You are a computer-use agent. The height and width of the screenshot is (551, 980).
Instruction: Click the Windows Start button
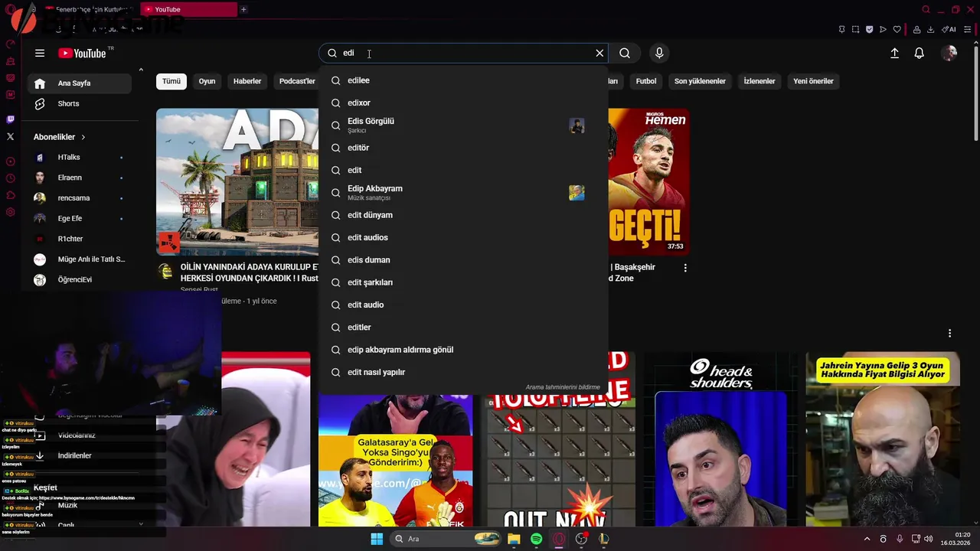click(377, 539)
